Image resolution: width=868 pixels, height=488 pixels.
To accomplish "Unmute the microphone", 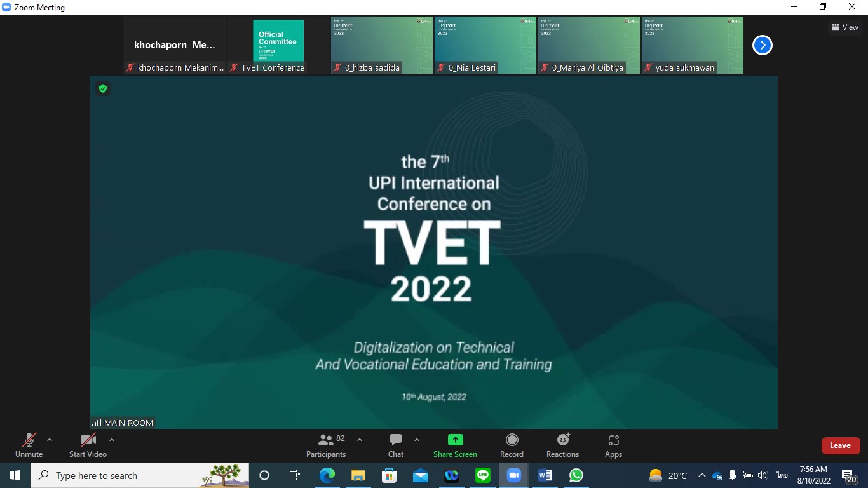I will [x=29, y=445].
